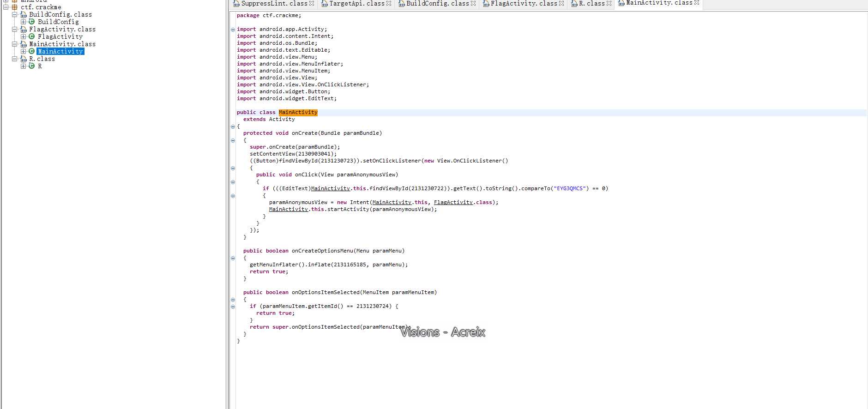
Task: Close the SuppressLint.class tab
Action: 312,3
